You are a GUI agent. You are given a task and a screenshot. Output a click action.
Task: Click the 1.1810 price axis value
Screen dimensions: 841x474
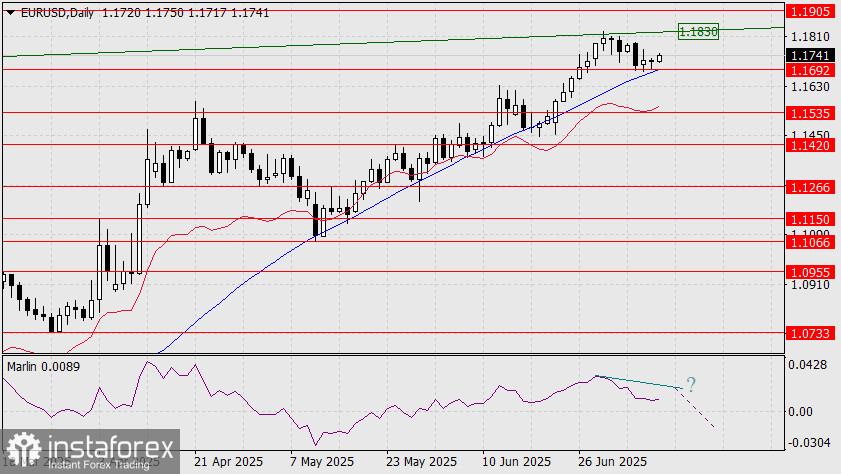tap(810, 37)
